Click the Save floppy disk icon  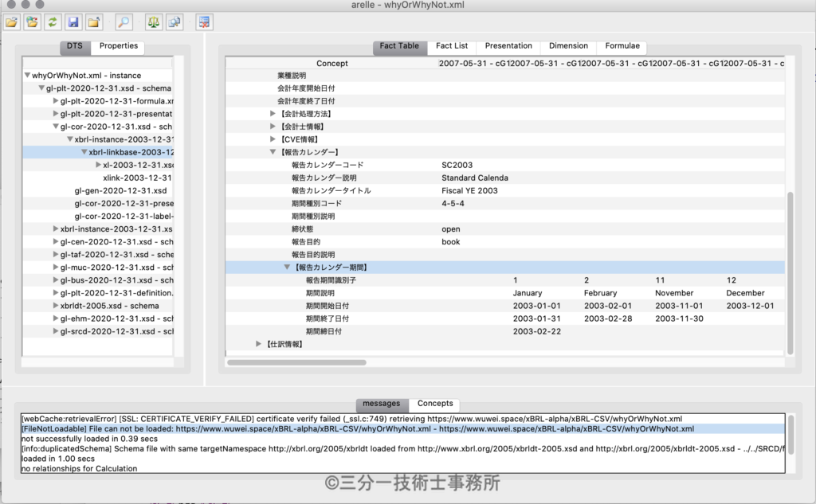coord(73,22)
